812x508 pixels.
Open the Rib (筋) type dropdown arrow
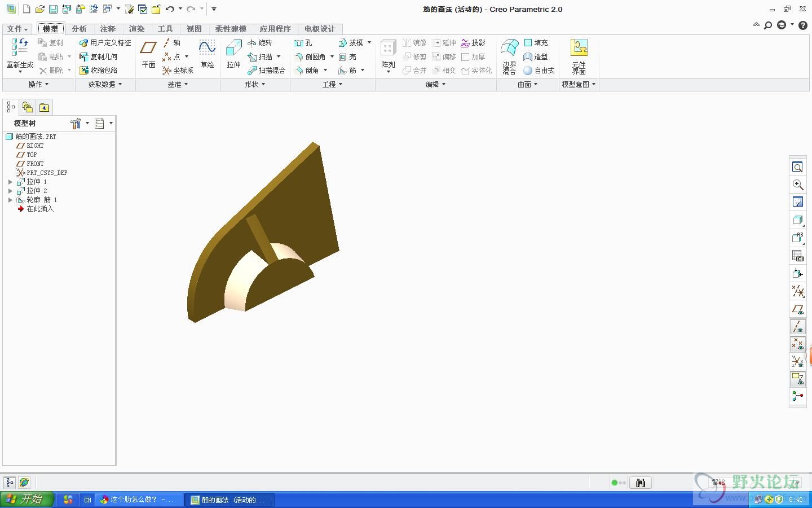(363, 71)
